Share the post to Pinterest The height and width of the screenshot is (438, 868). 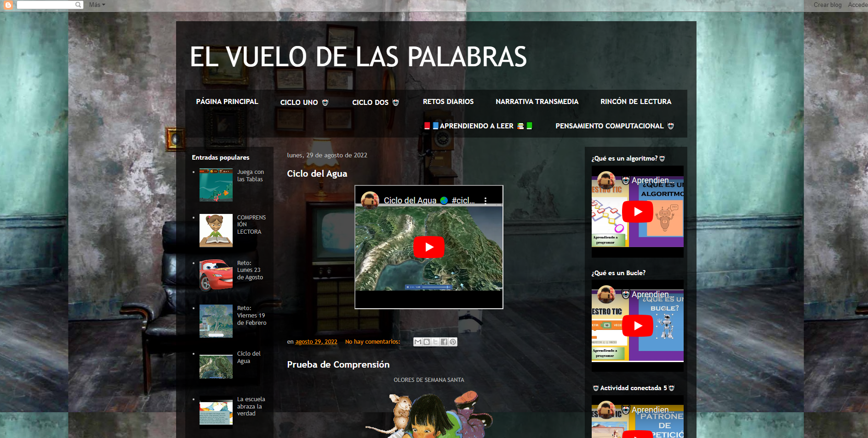[x=453, y=342]
